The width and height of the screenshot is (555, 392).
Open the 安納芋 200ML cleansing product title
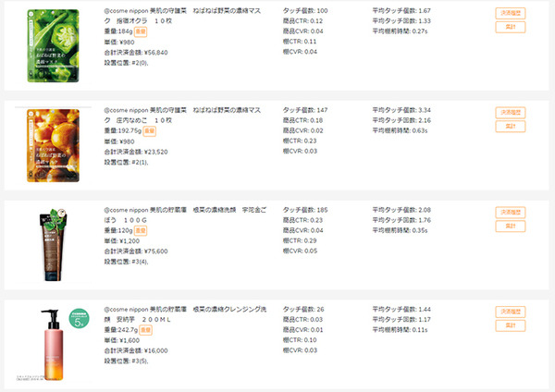click(185, 313)
